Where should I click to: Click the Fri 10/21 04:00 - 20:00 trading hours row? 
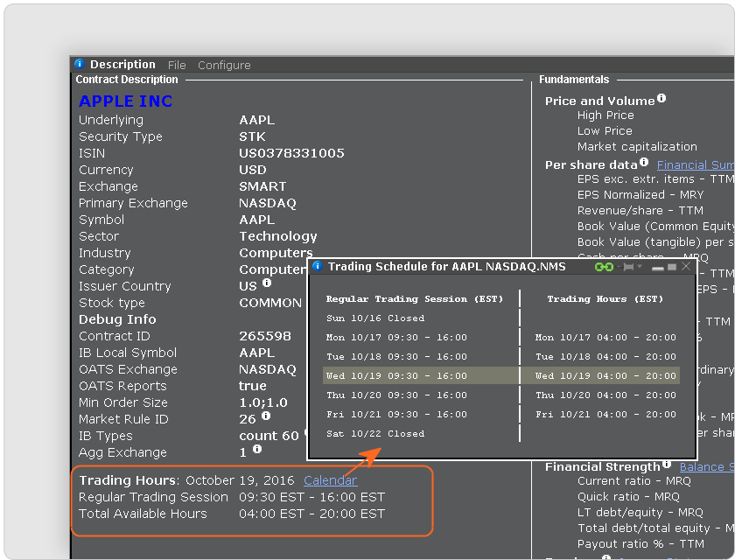click(x=605, y=414)
